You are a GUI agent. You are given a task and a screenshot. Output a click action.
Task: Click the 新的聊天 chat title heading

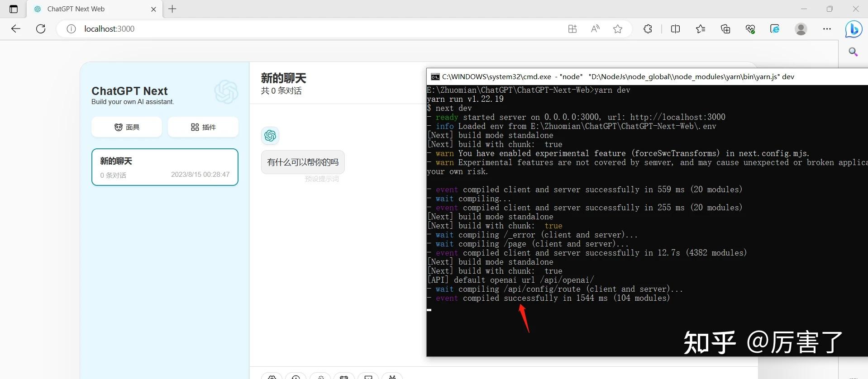pyautogui.click(x=284, y=78)
